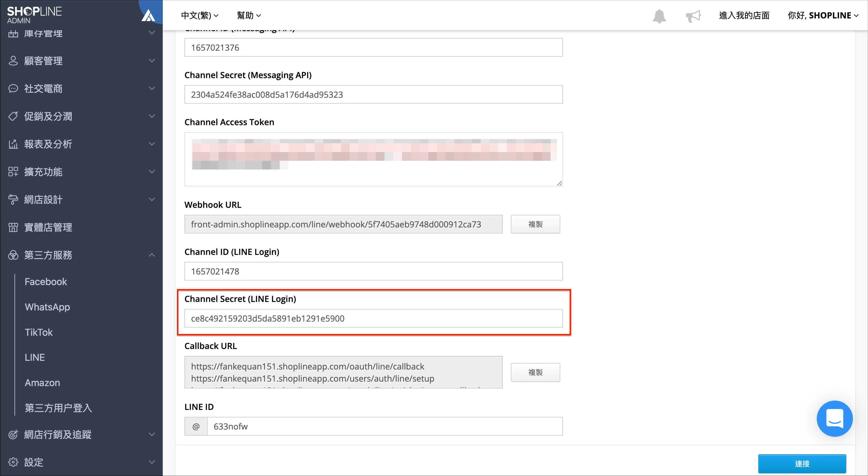Click the Channel Secret (LINE Login) field
The image size is (868, 476).
(373, 319)
